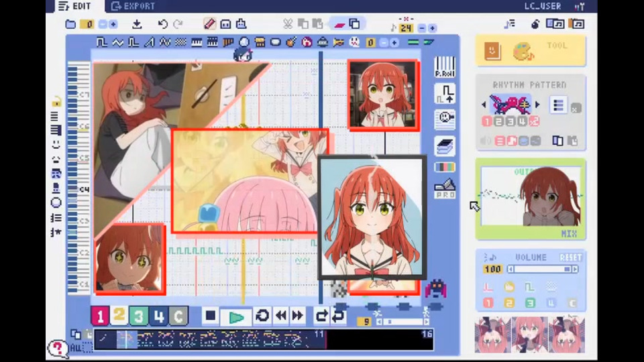Go to next rhythm pattern arrow
This screenshot has width=644, height=362.
537,105
